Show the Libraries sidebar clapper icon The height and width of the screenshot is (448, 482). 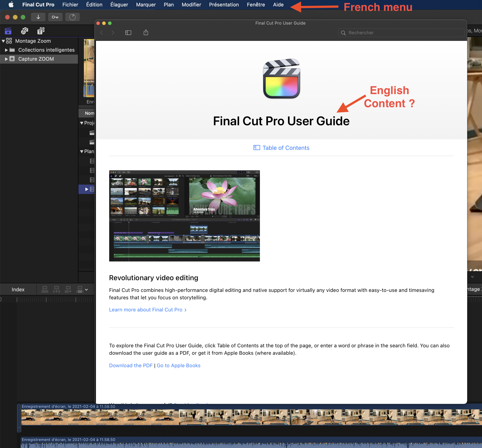tap(8, 31)
